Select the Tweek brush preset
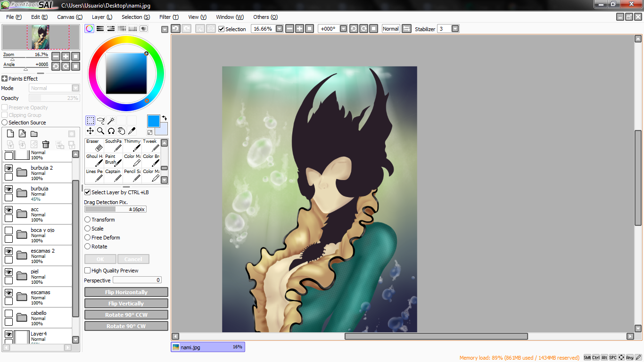This screenshot has height=362, width=644. pos(151,146)
